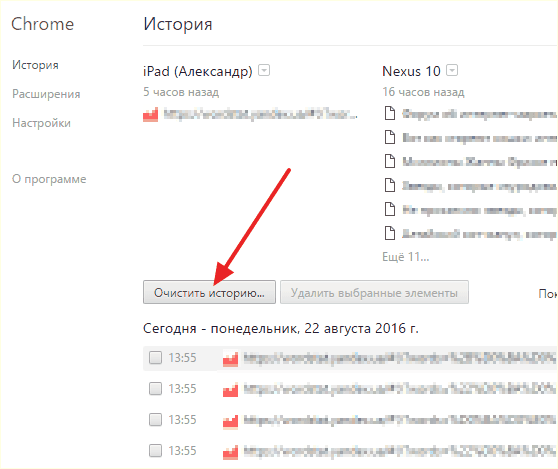Click the favicon of second 13:55 entry

tap(231, 390)
